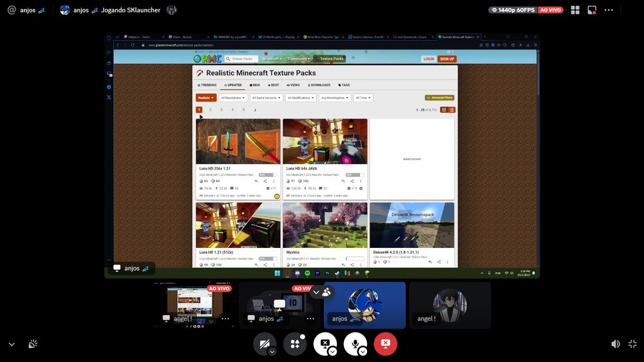The width and height of the screenshot is (644, 362).
Task: Click the SIGN UP button
Action: click(x=447, y=59)
